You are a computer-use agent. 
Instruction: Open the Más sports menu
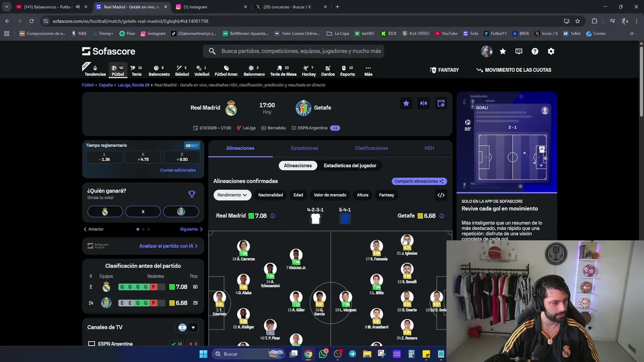tap(368, 70)
